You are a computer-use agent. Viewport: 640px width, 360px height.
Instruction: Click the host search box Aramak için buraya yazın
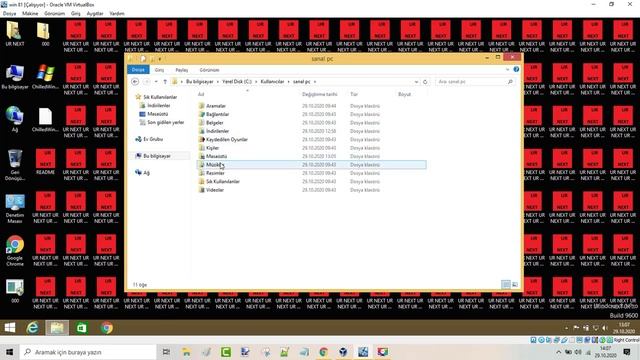coord(88,352)
